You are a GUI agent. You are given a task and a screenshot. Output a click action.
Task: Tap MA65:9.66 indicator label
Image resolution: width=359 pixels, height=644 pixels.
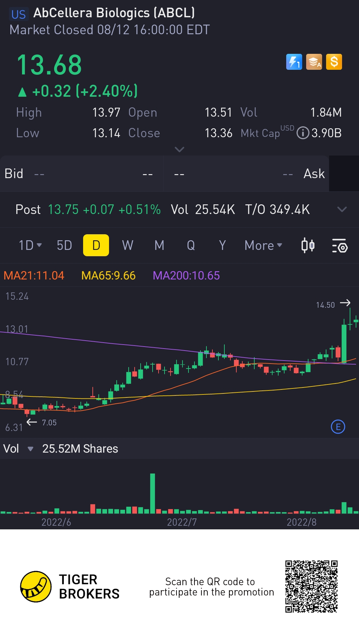click(x=108, y=275)
